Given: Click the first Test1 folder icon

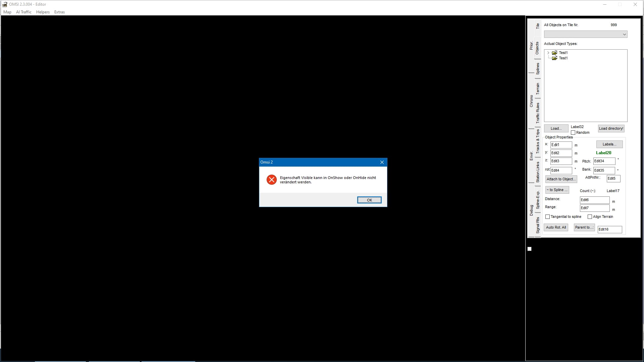Looking at the screenshot, I should 555,53.
